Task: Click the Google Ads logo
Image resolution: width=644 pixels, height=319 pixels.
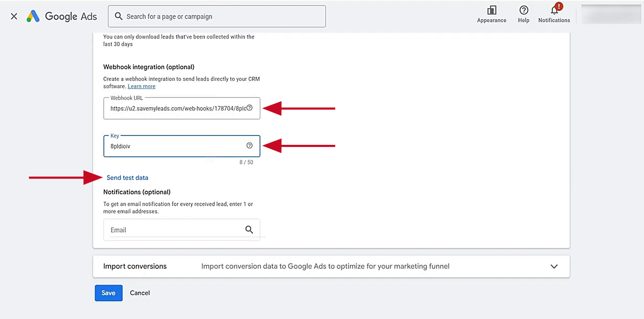Action: coord(62,16)
